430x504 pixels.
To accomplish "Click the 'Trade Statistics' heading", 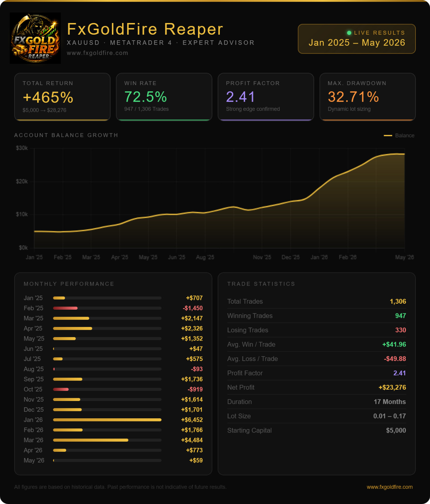I will (x=261, y=284).
